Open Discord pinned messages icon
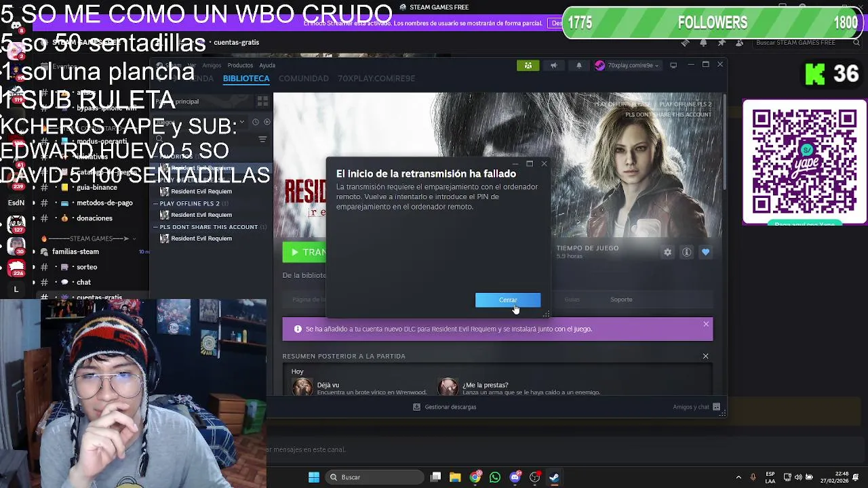The image size is (868, 488). pyautogui.click(x=721, y=42)
